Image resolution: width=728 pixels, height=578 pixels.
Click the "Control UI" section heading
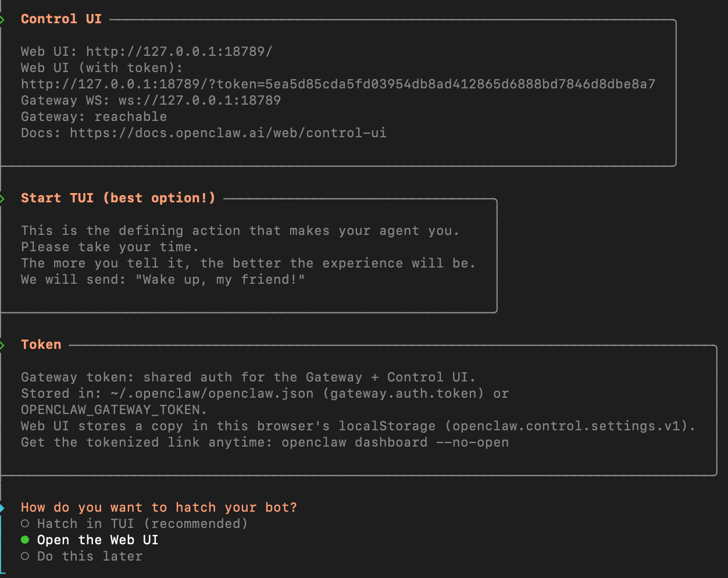pos(61,19)
